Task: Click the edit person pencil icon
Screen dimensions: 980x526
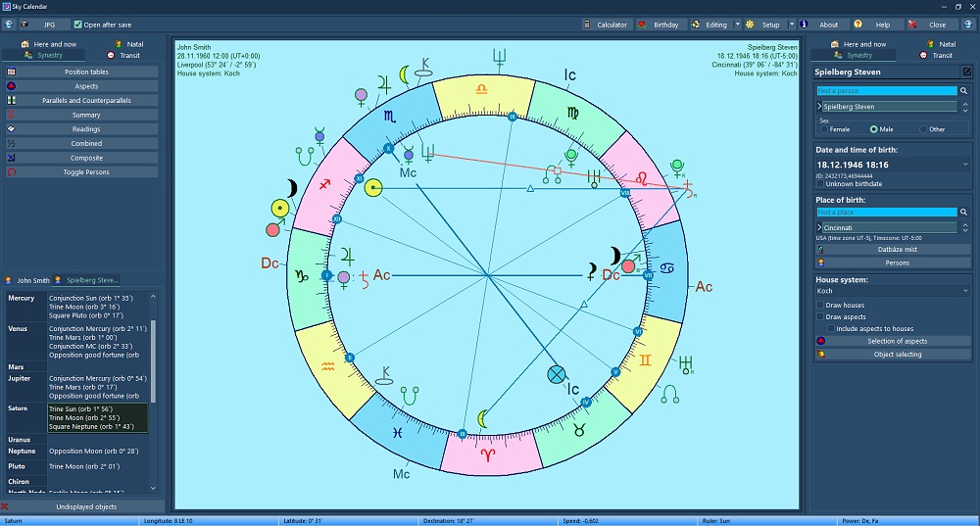Action: click(x=967, y=72)
